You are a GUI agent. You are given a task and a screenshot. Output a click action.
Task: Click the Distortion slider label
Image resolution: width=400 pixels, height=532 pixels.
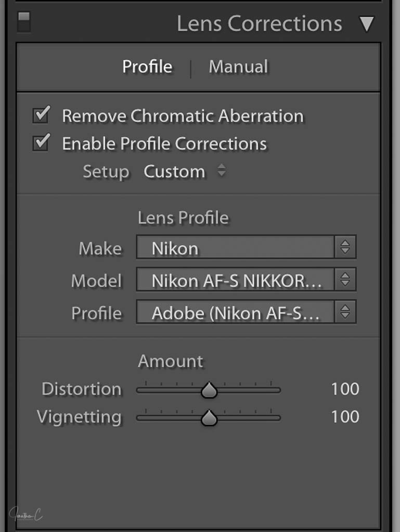82,389
